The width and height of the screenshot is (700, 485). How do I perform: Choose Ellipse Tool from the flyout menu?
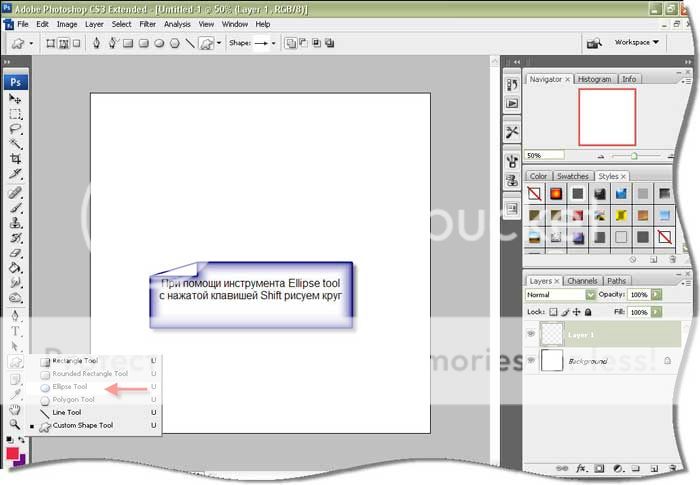point(70,386)
